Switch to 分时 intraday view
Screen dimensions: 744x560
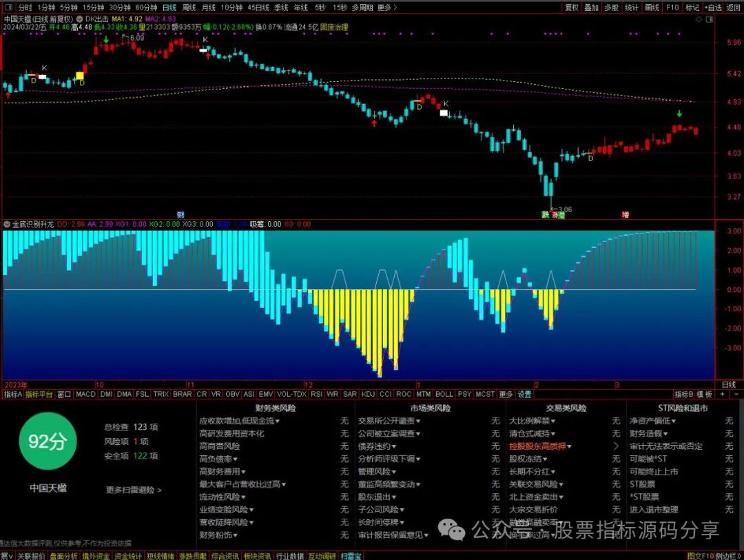[x=25, y=8]
